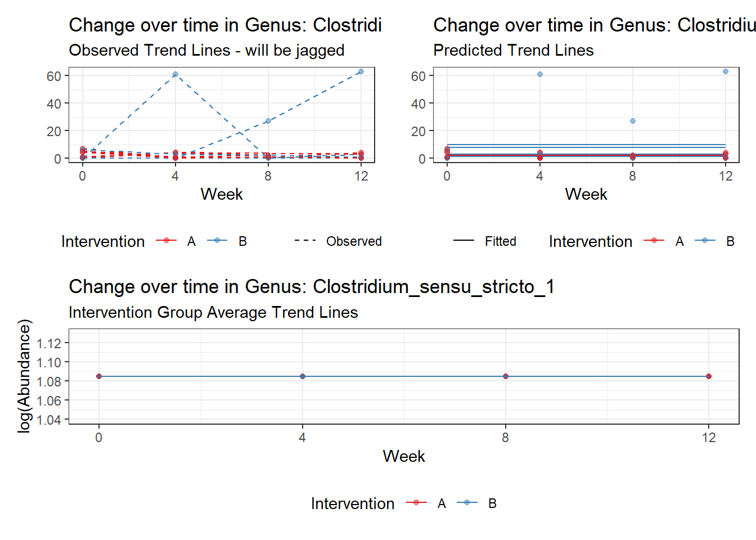This screenshot has height=540, width=756.
Task: Click the dashed Observed line legend key
Action: pyautogui.click(x=305, y=241)
